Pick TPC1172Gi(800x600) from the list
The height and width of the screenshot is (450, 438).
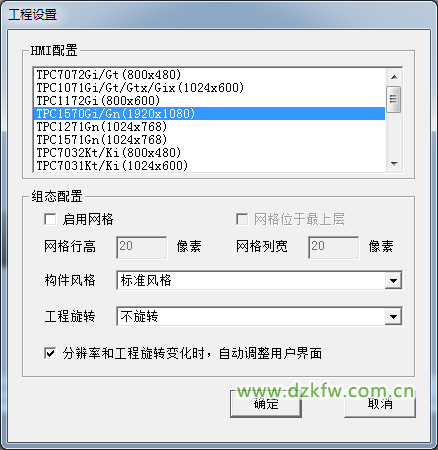coord(209,101)
